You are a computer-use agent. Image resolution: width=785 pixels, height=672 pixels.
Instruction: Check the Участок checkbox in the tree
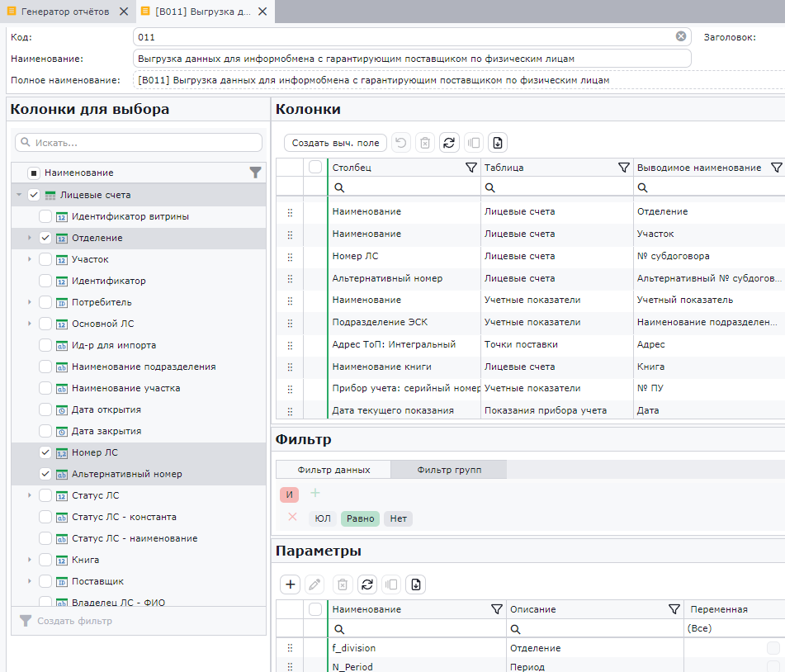[x=45, y=259]
